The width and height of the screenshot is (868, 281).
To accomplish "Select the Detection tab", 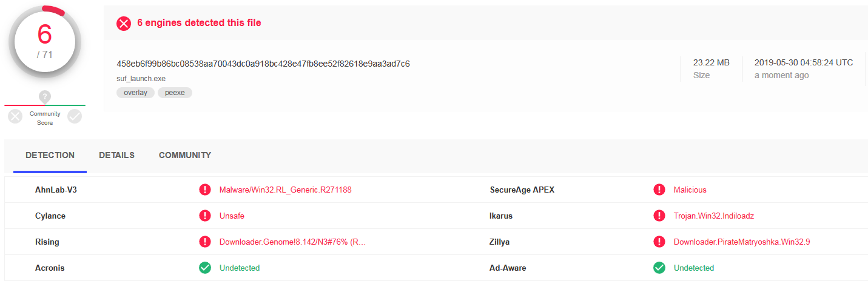I will click(50, 156).
